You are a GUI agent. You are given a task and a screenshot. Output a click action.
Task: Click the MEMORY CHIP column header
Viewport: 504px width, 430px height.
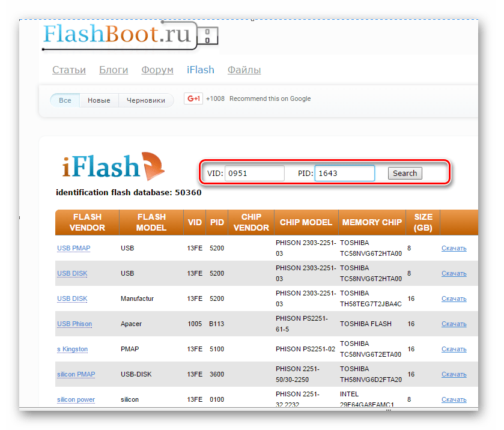click(x=372, y=222)
